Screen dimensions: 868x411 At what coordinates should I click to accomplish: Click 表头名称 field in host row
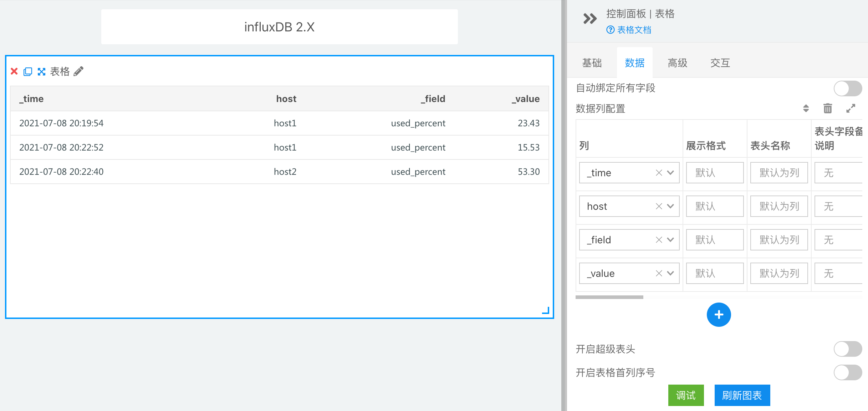(779, 206)
